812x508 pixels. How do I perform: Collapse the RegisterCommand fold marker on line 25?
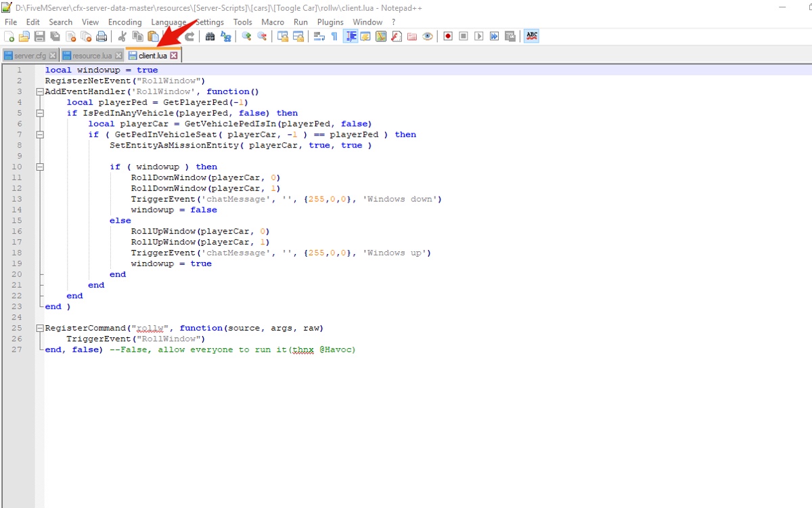(40, 328)
